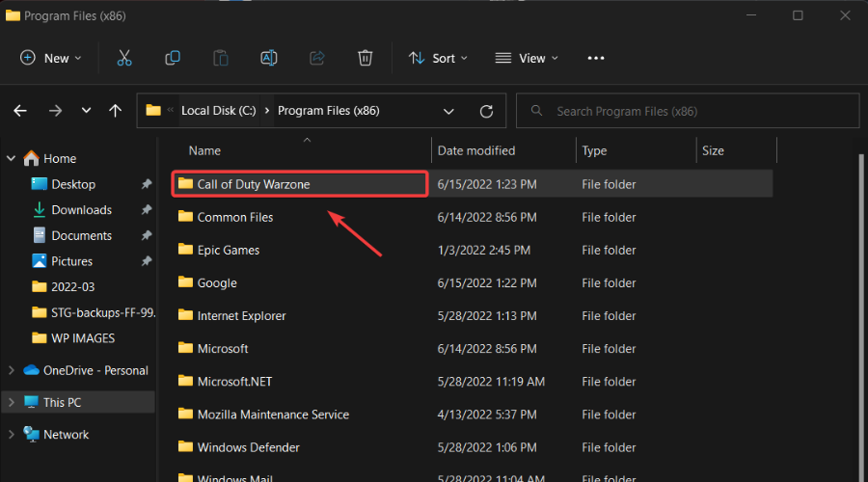Open the View options dropdown
Image resolution: width=868 pixels, height=482 pixels.
(526, 58)
